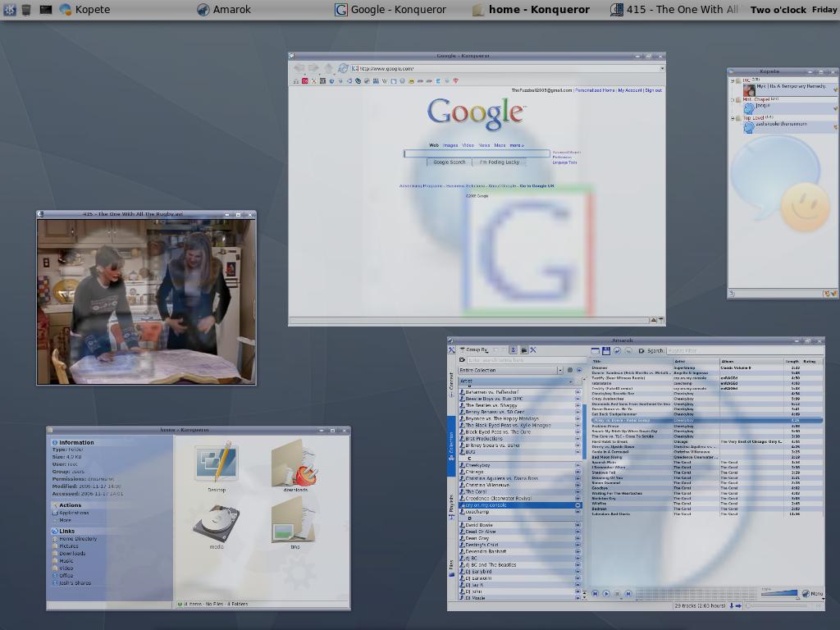
Task: Switch to the Files tab in Amarok sidebar
Action: (452, 569)
